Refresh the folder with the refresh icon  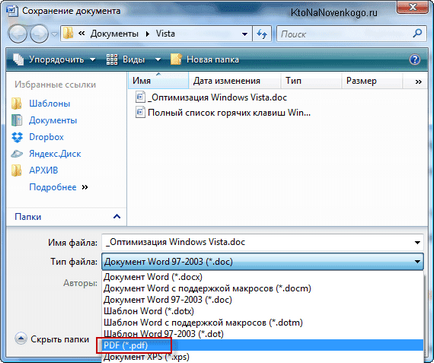pos(262,34)
